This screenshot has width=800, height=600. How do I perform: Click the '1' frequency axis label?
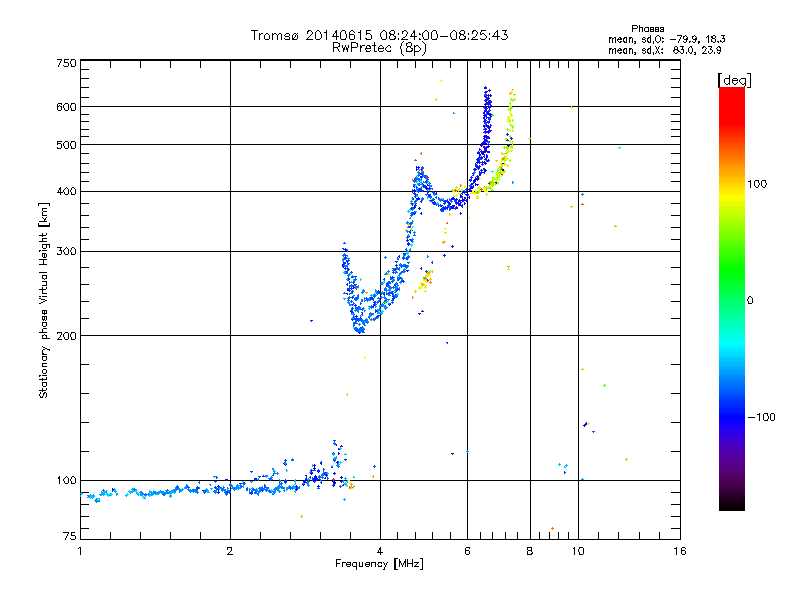(80, 551)
